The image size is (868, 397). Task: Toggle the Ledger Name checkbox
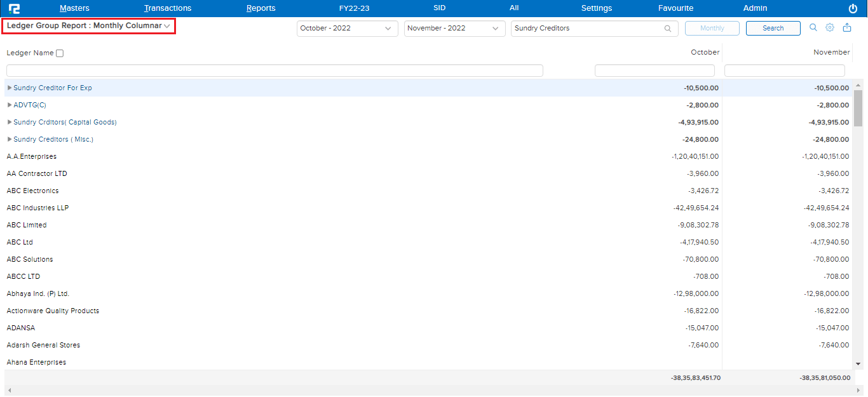coord(60,53)
